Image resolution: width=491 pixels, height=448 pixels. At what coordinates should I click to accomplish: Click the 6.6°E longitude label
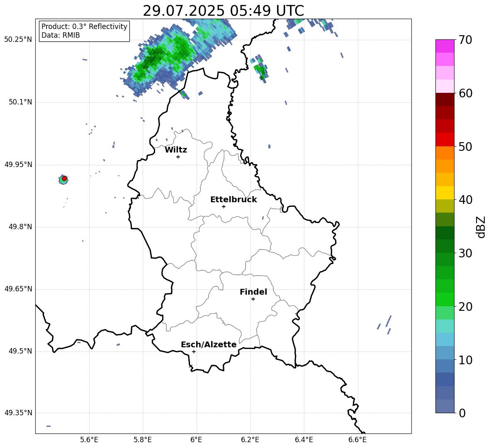point(357,440)
